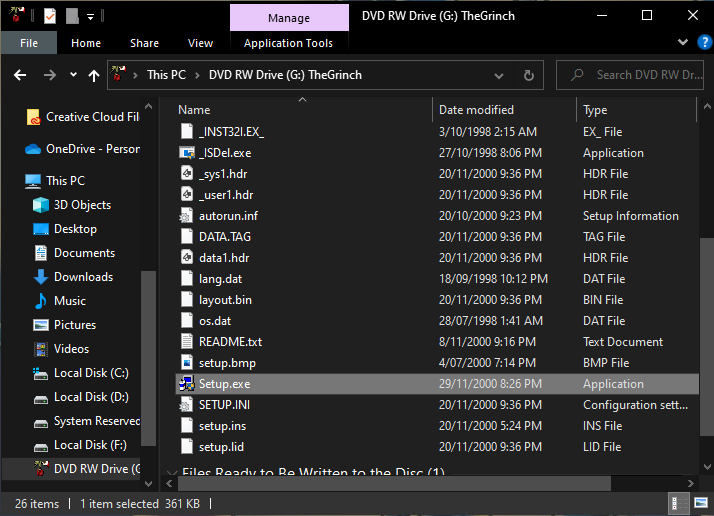Select the setup.ins file icon
714x516 pixels.
click(187, 425)
